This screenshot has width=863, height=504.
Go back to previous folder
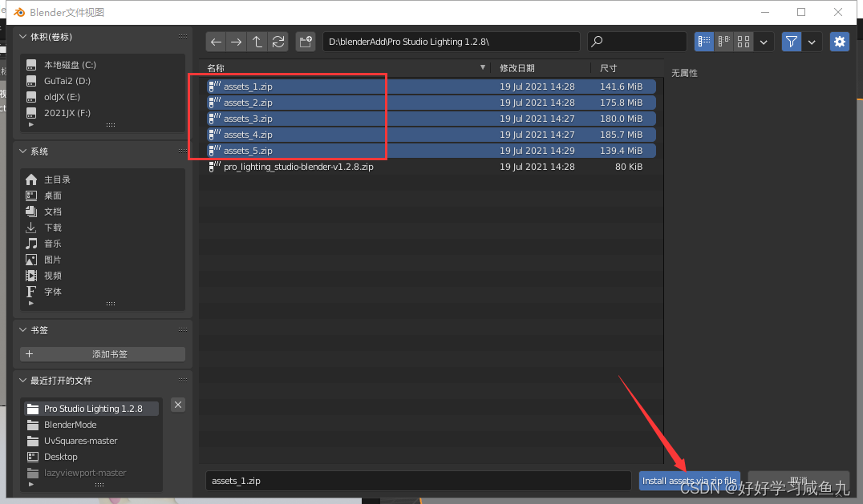[217, 42]
